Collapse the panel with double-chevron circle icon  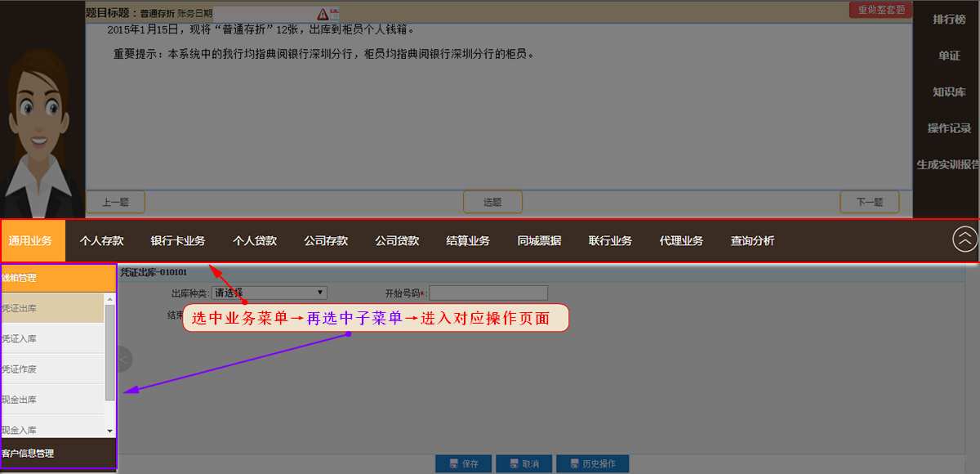964,239
